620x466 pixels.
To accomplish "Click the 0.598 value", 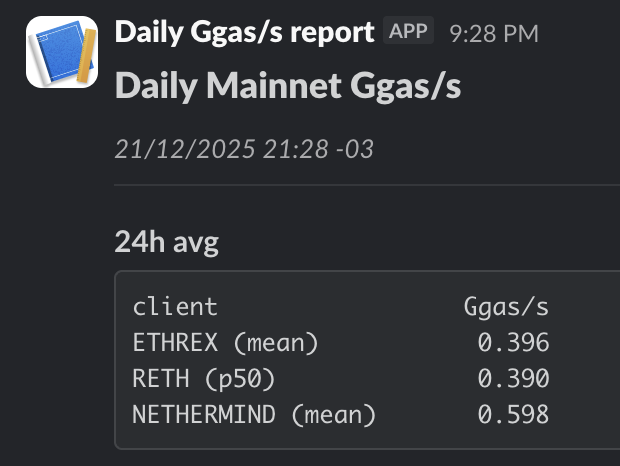I will (513, 415).
